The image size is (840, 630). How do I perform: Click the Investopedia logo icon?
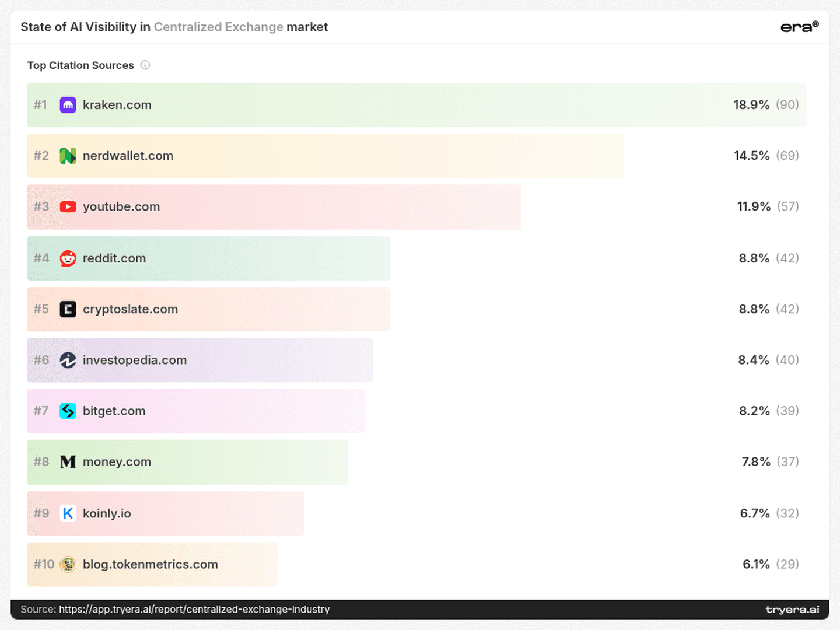coord(68,360)
